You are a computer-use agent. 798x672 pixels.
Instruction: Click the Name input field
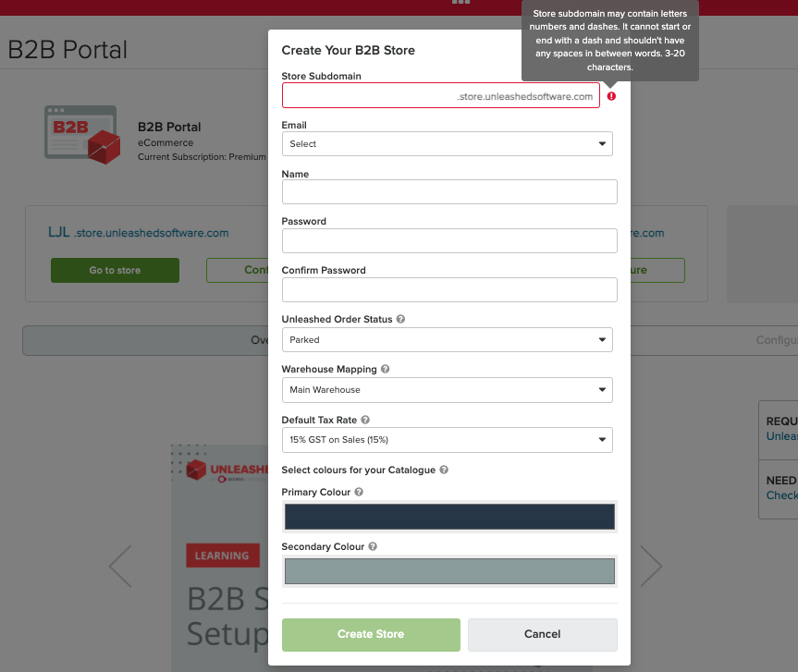coord(450,191)
